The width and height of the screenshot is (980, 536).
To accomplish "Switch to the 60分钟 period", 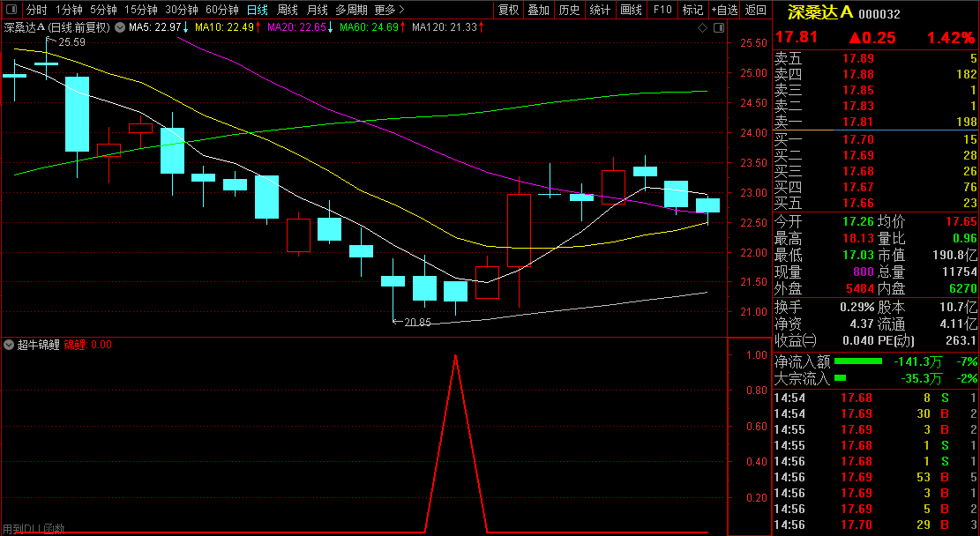I will click(222, 10).
